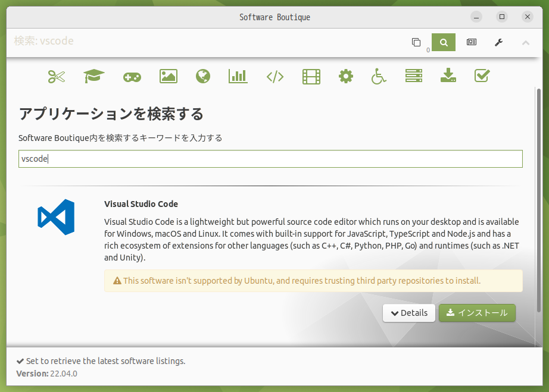Expand Details for Visual Studio Code
This screenshot has width=549, height=392.
tap(409, 313)
